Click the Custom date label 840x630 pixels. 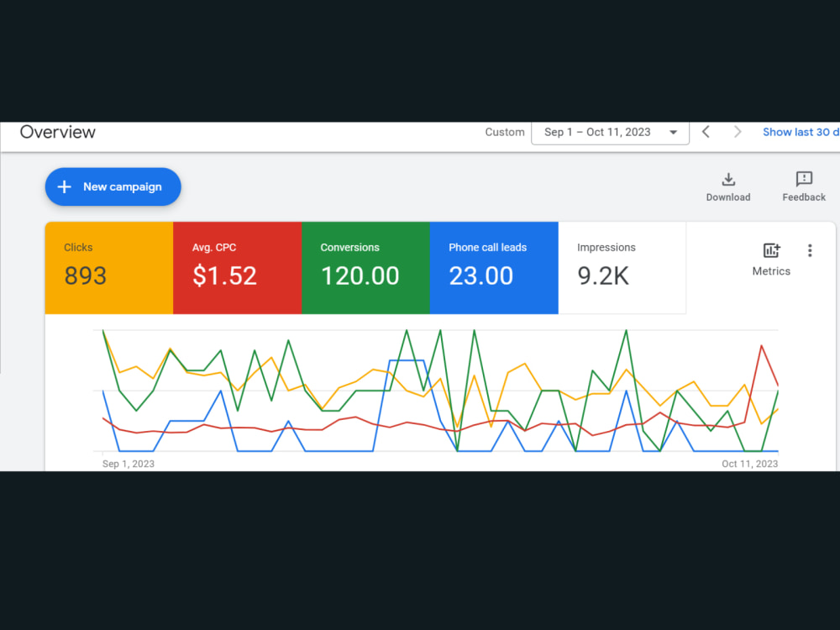505,133
